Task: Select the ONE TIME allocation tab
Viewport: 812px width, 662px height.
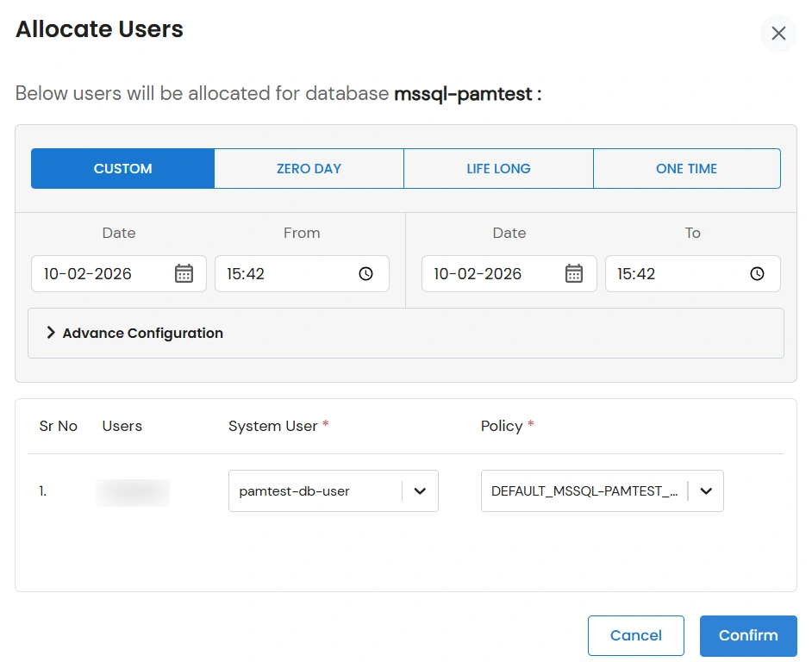Action: (x=686, y=168)
